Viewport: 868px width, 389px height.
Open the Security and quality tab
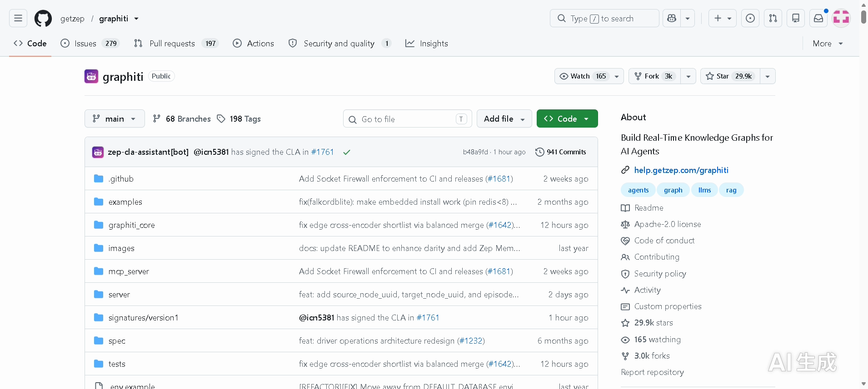[340, 44]
